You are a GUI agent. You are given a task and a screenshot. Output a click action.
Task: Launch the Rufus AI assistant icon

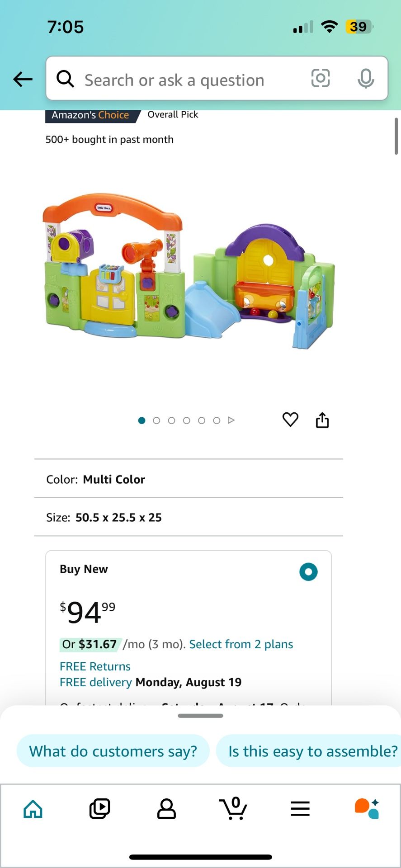pos(367,809)
